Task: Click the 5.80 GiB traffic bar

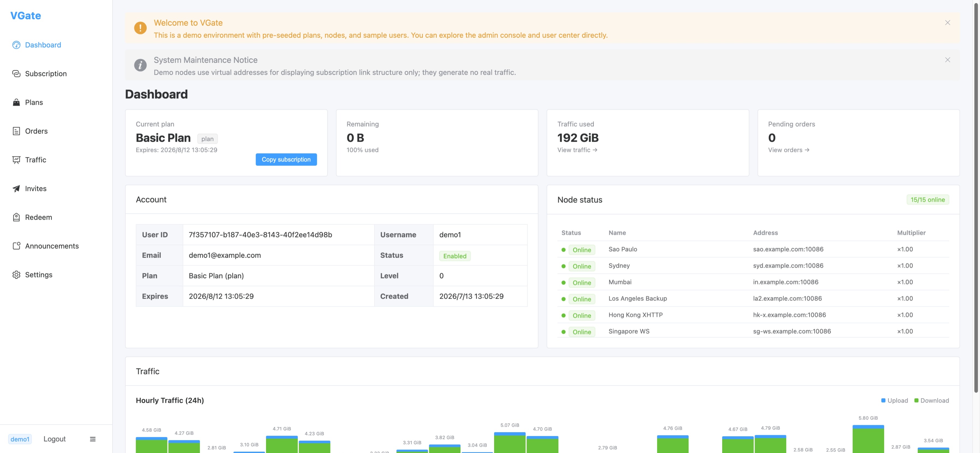Action: click(x=868, y=439)
